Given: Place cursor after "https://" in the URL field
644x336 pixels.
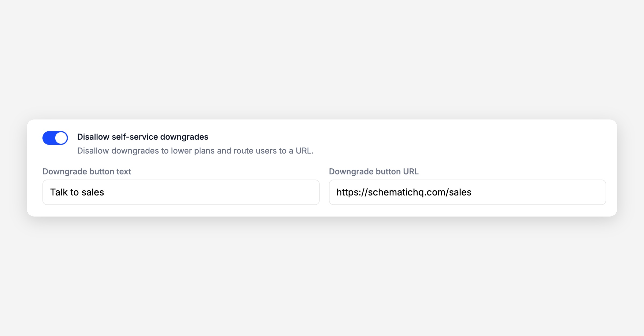Looking at the screenshot, I should 368,192.
